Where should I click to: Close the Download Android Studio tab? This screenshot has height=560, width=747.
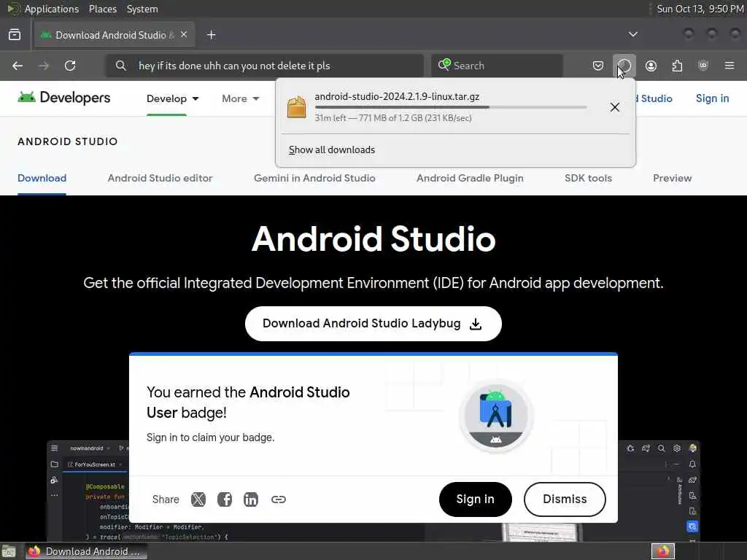point(184,35)
